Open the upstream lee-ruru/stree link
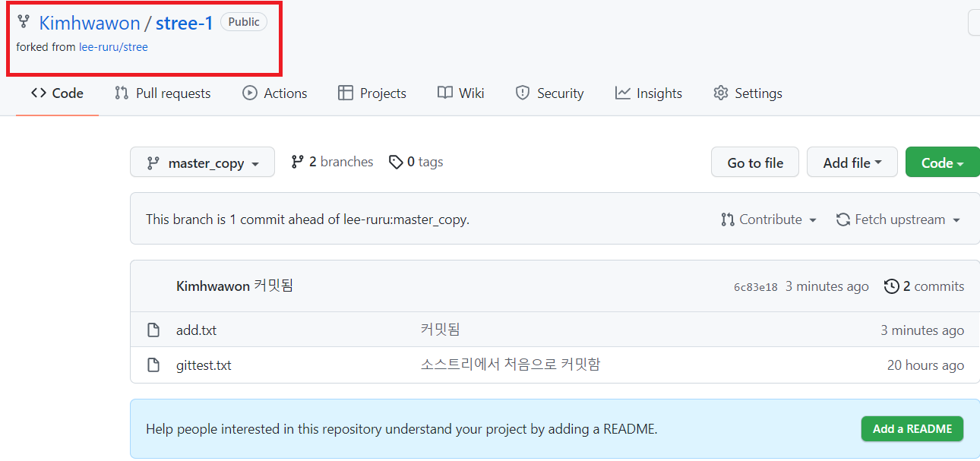Screen dimensions: 980x461 coord(113,47)
